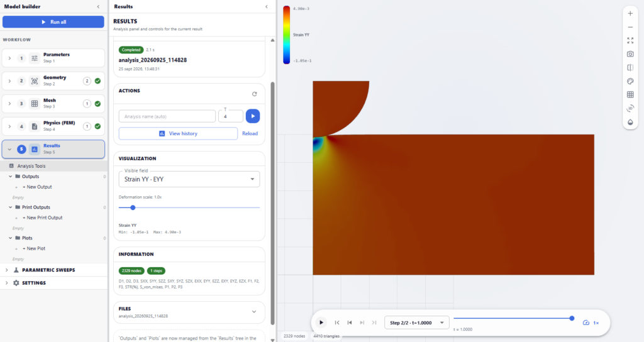The image size is (644, 342).
Task: Collapse the Results step chevron
Action: coord(9,150)
